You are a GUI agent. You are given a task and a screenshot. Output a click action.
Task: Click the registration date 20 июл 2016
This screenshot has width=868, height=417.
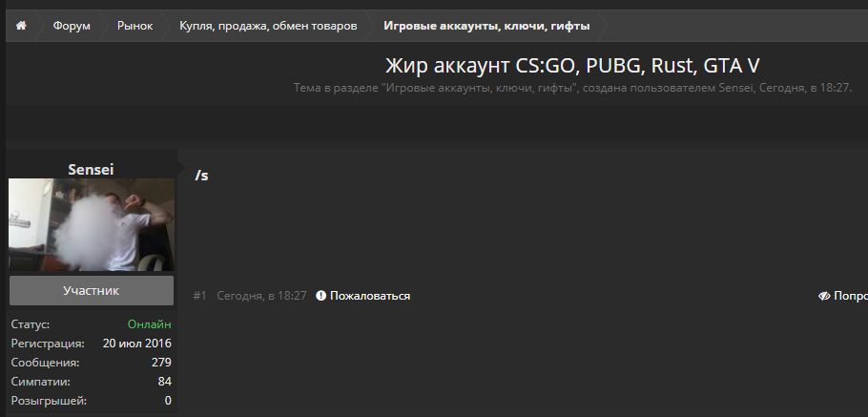137,344
